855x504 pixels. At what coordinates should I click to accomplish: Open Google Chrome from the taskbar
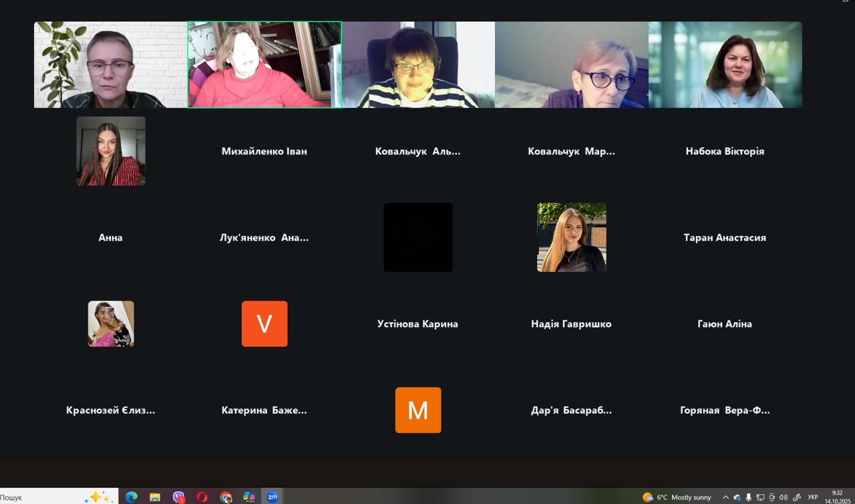click(x=226, y=497)
